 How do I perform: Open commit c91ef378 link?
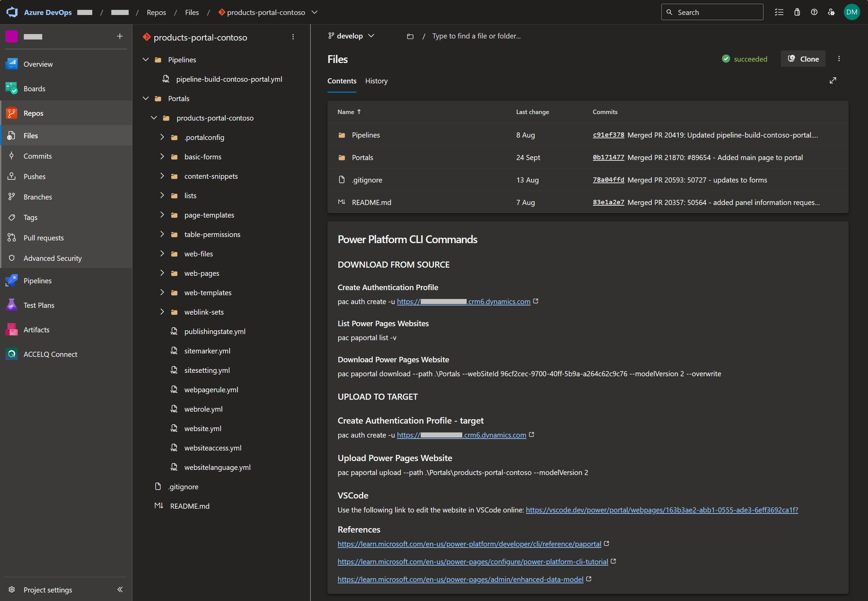608,135
